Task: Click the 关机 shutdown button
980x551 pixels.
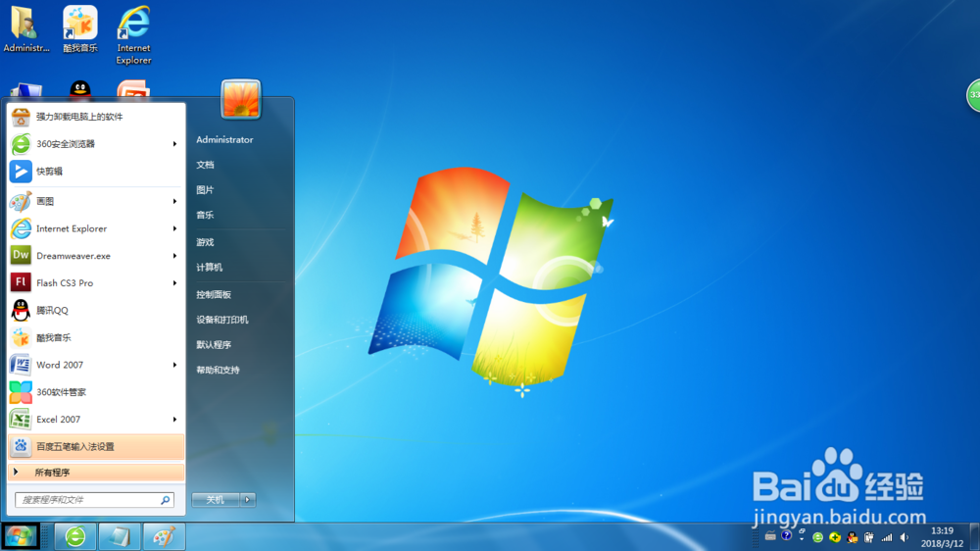Action: point(216,500)
